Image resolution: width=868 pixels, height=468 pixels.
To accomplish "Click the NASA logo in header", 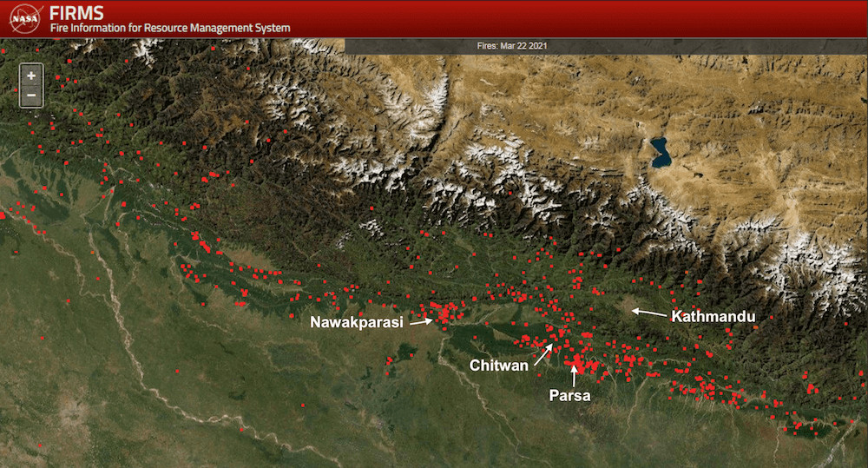I will click(26, 18).
